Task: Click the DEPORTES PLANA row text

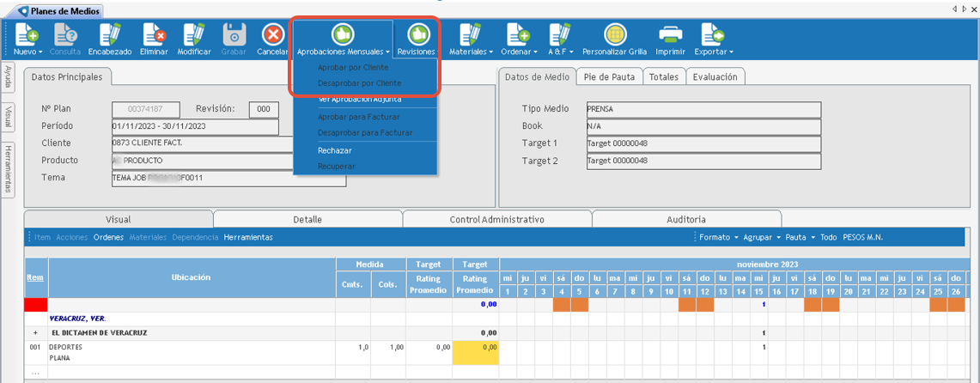Action: click(65, 353)
